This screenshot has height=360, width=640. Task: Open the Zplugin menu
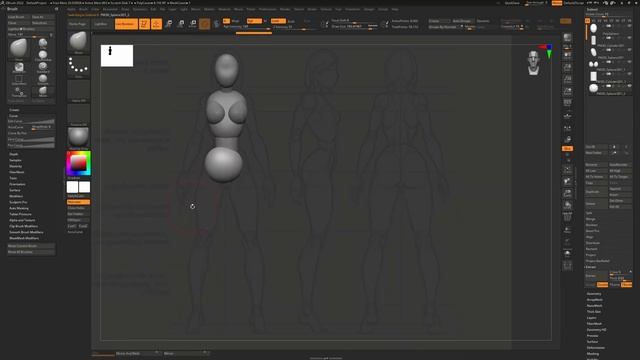pos(369,9)
